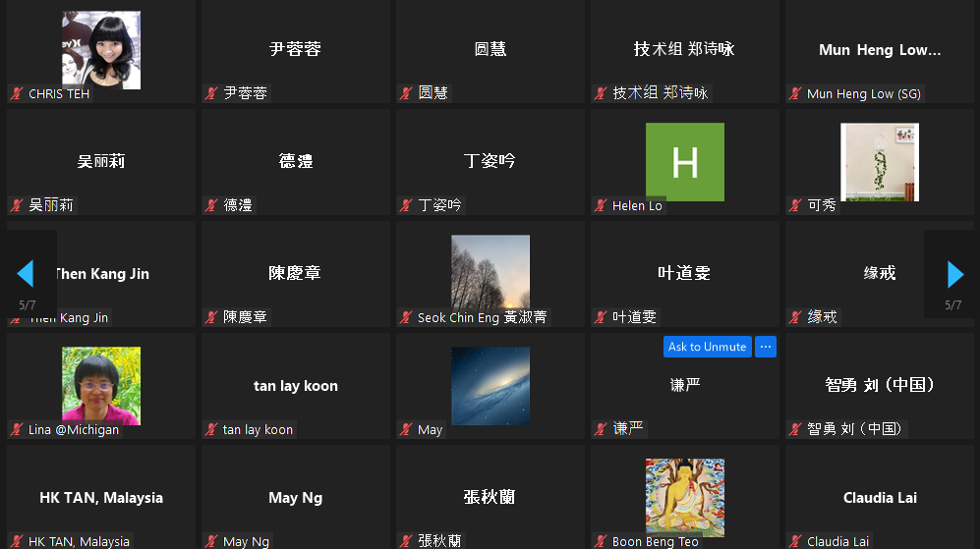The width and height of the screenshot is (980, 549).
Task: Go to the previous gallery page arrow
Action: click(27, 273)
